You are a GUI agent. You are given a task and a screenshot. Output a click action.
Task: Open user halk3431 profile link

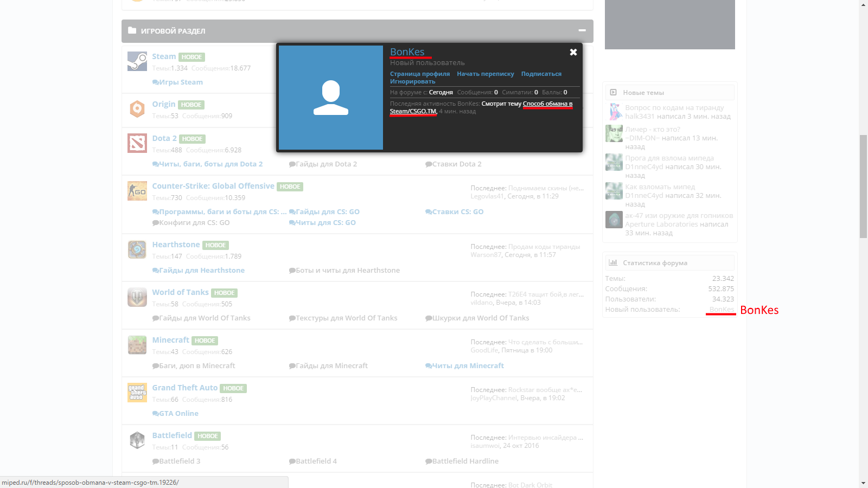[x=640, y=117]
